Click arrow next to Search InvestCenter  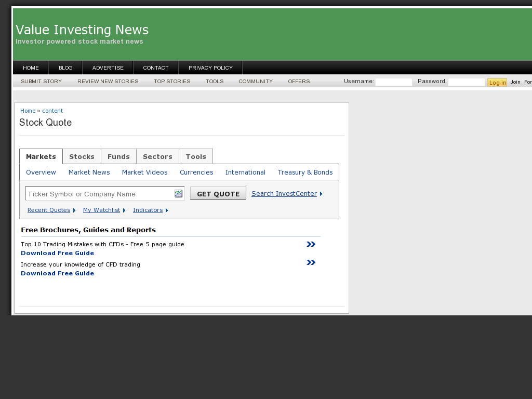321,194
